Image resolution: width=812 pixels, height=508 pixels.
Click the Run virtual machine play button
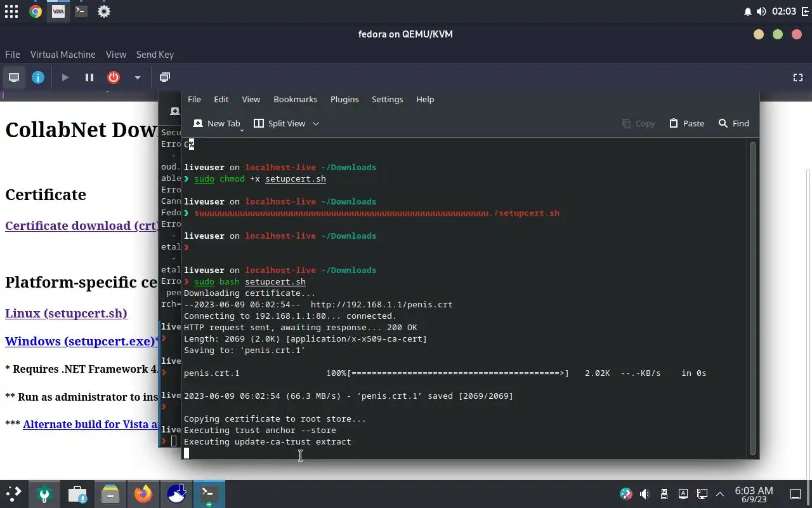click(65, 77)
